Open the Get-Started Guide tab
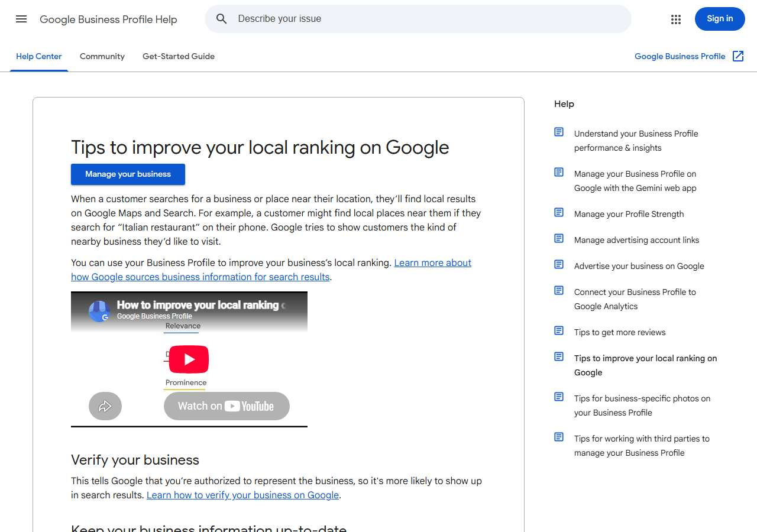Viewport: 757px width, 532px height. (179, 57)
